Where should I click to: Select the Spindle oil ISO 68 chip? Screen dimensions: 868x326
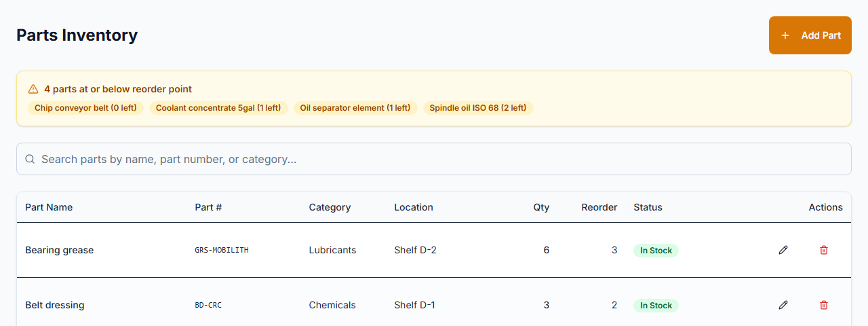[477, 108]
